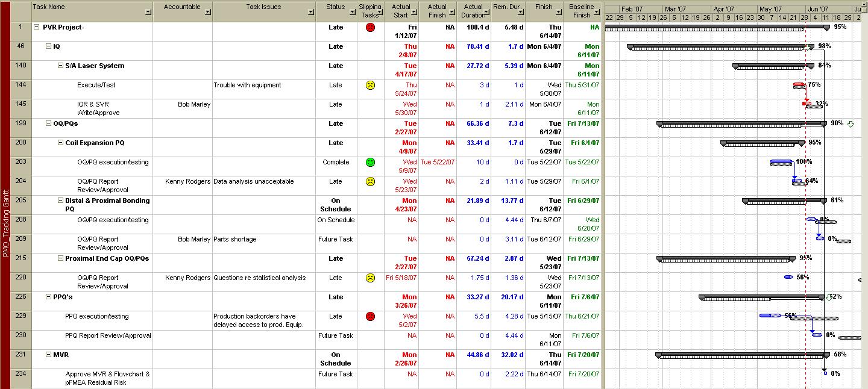Collapse the PVR Project summary task
This screenshot has height=389, width=868.
click(x=37, y=27)
